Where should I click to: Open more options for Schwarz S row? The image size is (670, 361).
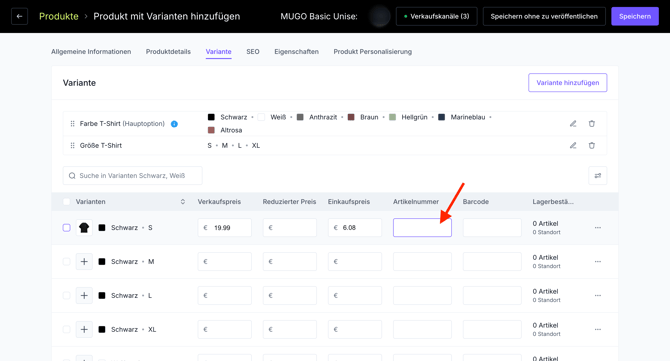(x=597, y=228)
